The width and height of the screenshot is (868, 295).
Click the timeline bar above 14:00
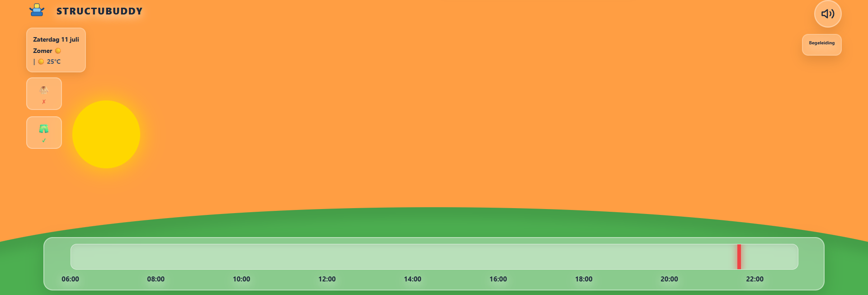(413, 257)
